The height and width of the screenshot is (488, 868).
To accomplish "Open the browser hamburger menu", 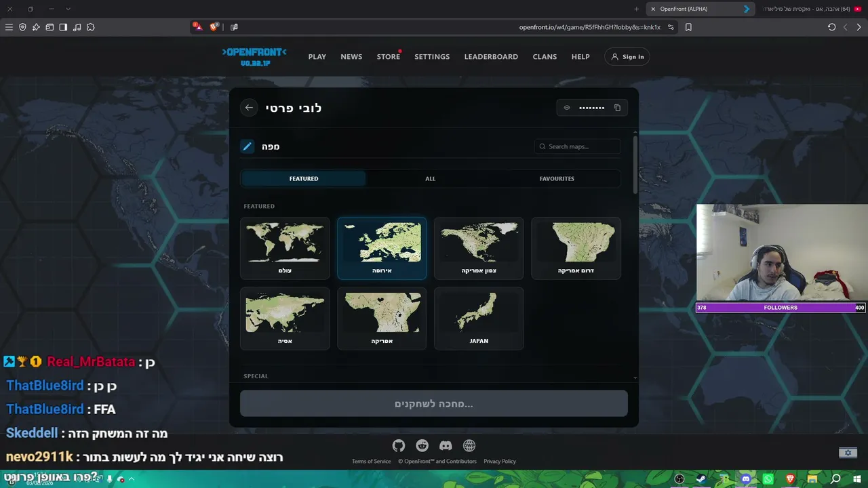I will pyautogui.click(x=9, y=27).
